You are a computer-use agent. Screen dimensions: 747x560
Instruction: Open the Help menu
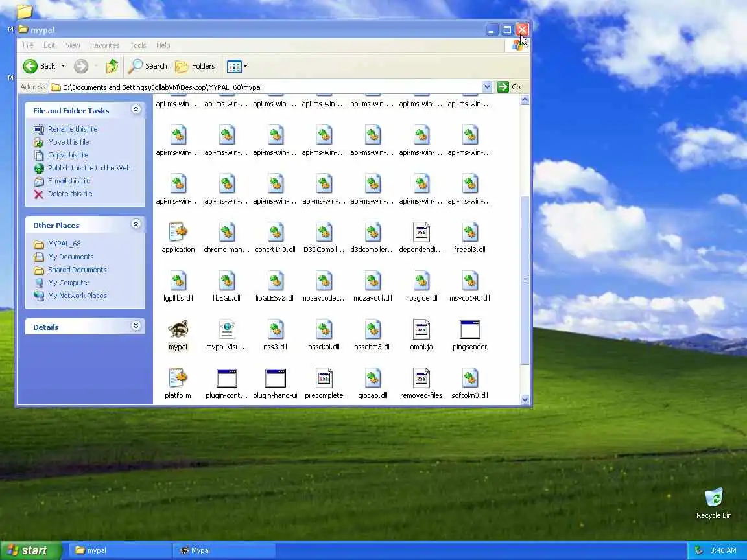click(163, 45)
